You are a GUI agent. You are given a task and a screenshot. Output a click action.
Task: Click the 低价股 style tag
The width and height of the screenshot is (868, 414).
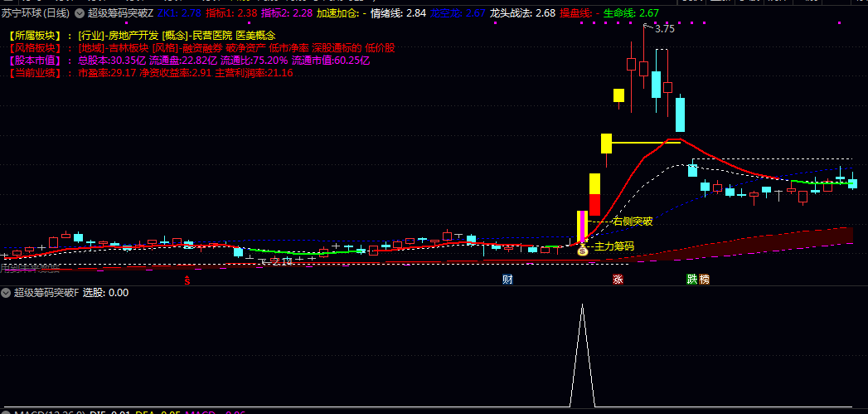380,48
